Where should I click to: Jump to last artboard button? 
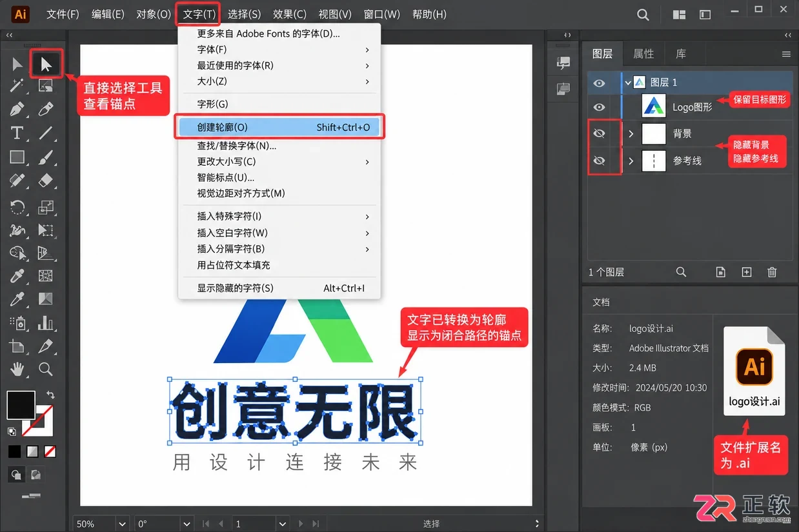pyautogui.click(x=316, y=524)
